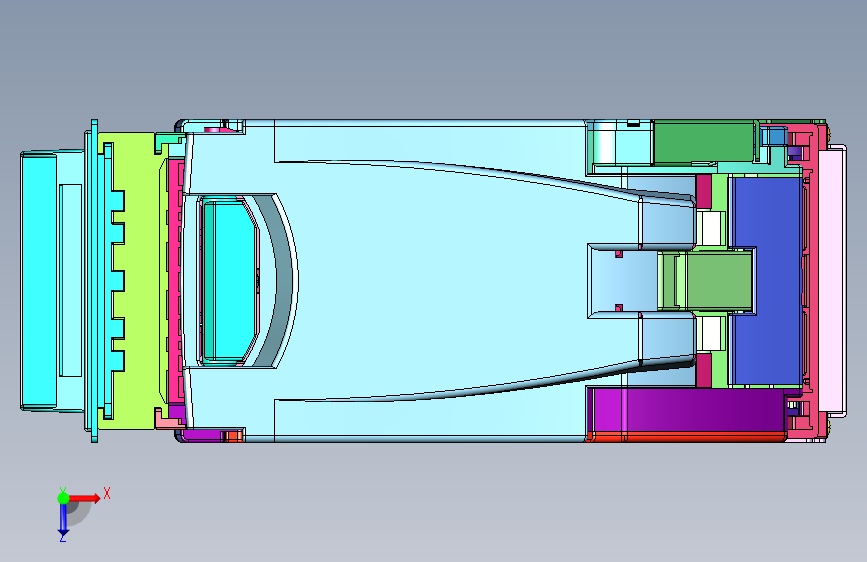Viewport: 867px width, 562px height.
Task: Select the cyan lens element inside the housing
Action: (229, 280)
